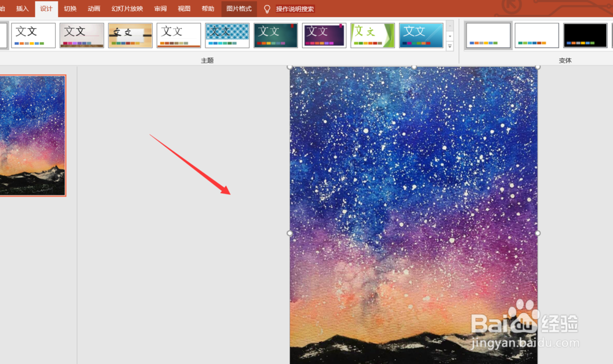Apply the wood-textured theme thumbnail
613x364 pixels.
coord(130,35)
